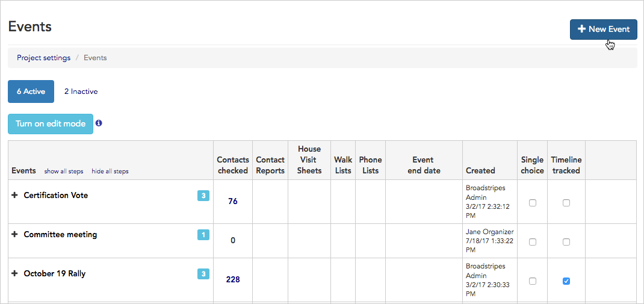Expand the Certification Vote event

(x=15, y=196)
